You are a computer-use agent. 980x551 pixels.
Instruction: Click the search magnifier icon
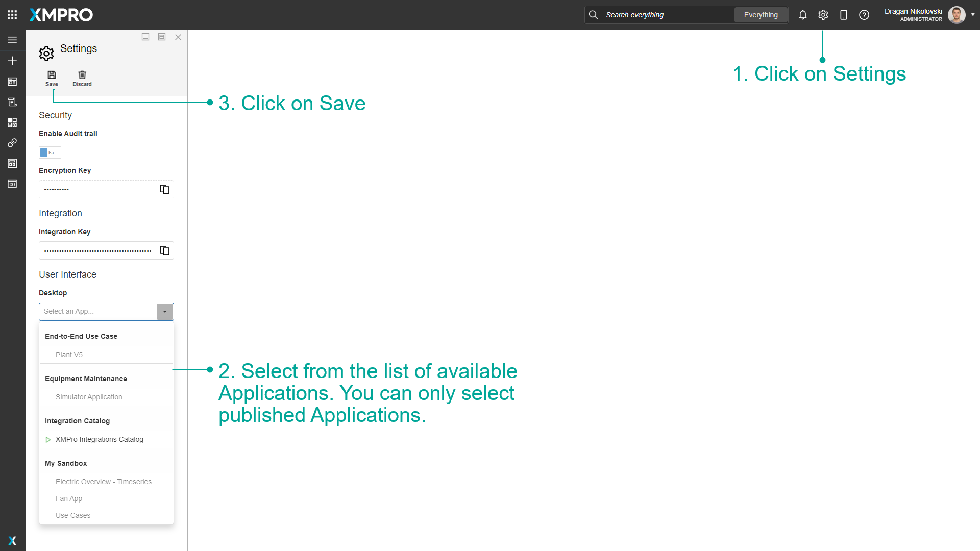point(594,15)
